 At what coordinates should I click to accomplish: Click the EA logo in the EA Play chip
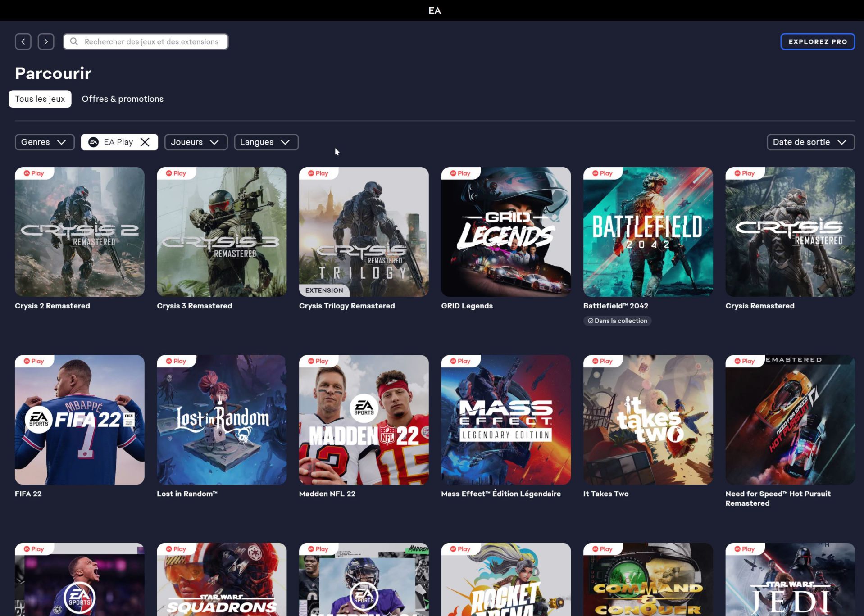pyautogui.click(x=93, y=142)
